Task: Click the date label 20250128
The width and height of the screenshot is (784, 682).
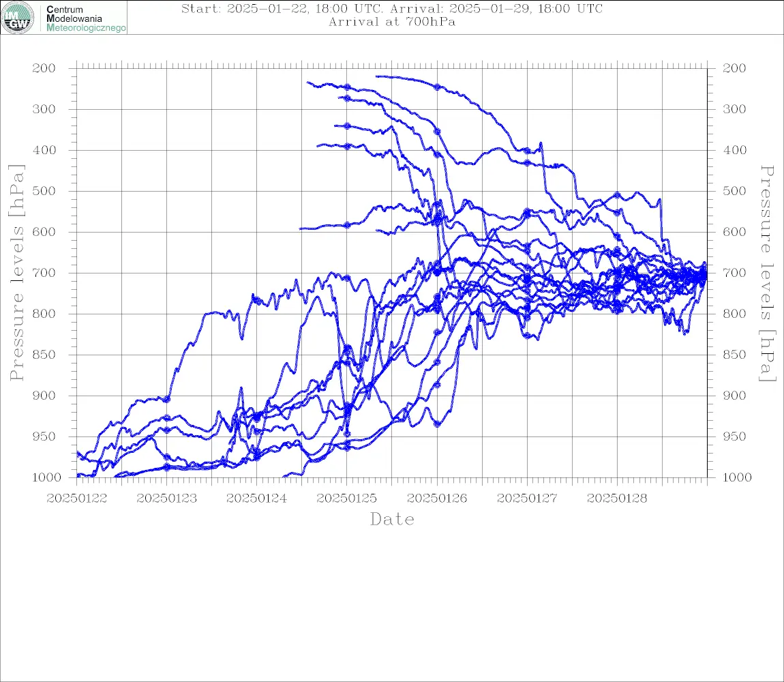Action: click(x=617, y=499)
